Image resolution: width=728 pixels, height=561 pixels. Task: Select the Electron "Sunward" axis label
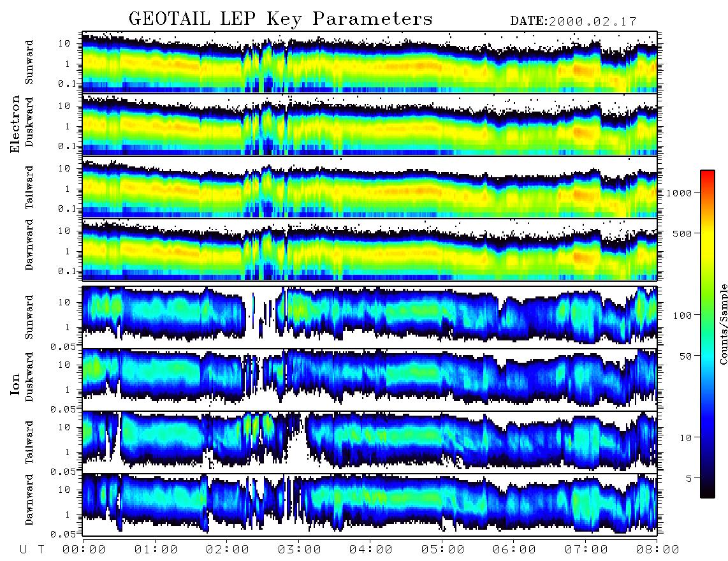(29, 62)
